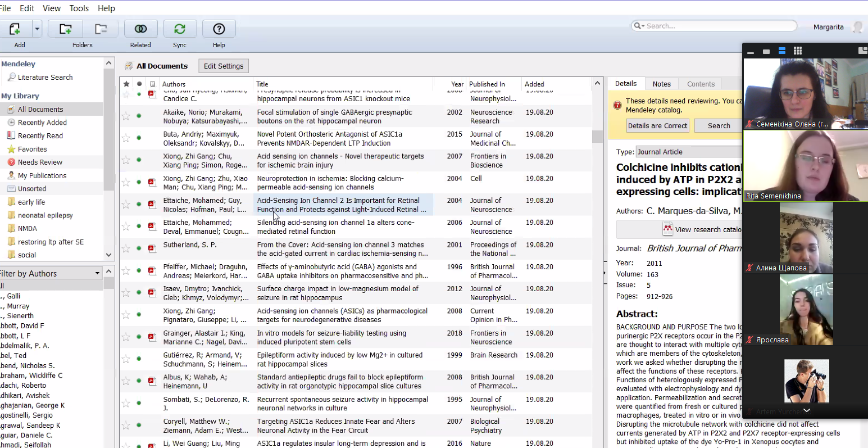
Task: Click the remove folder toolbar icon
Action: pyautogui.click(x=101, y=29)
